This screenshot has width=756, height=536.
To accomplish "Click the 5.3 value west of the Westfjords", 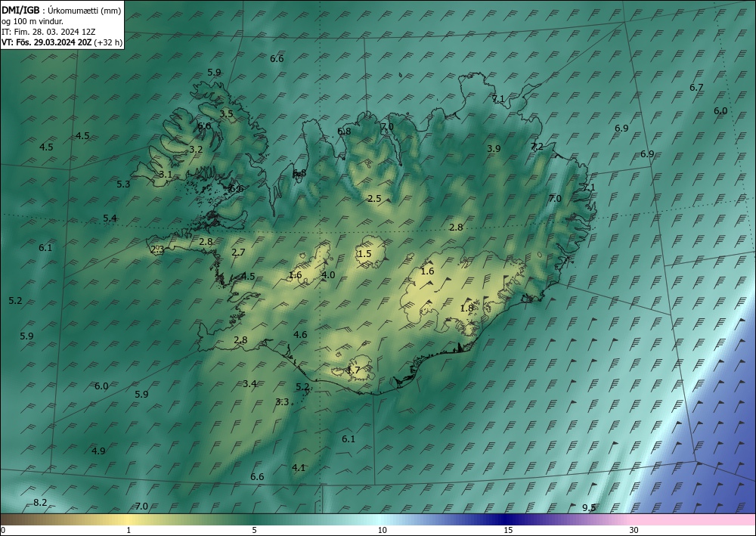I will [123, 184].
